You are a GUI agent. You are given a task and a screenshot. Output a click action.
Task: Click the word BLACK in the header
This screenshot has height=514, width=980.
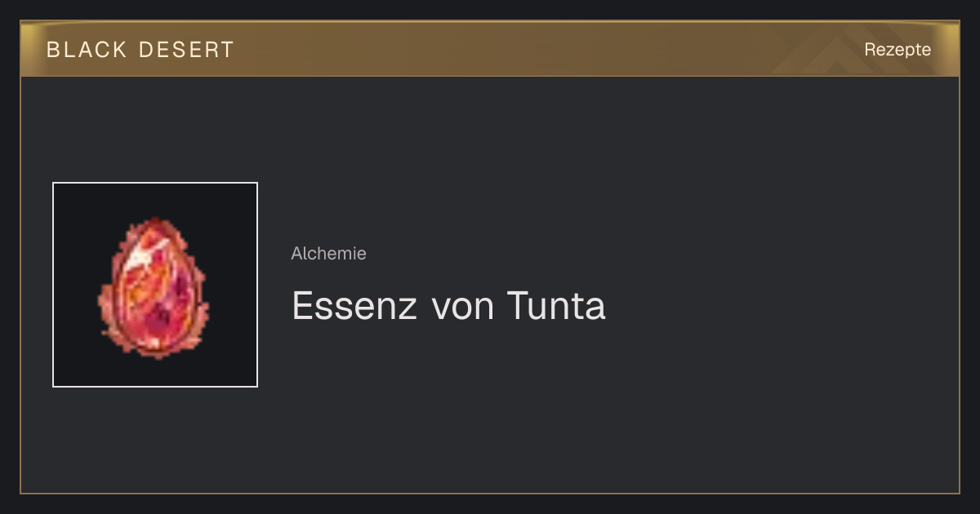[87, 50]
